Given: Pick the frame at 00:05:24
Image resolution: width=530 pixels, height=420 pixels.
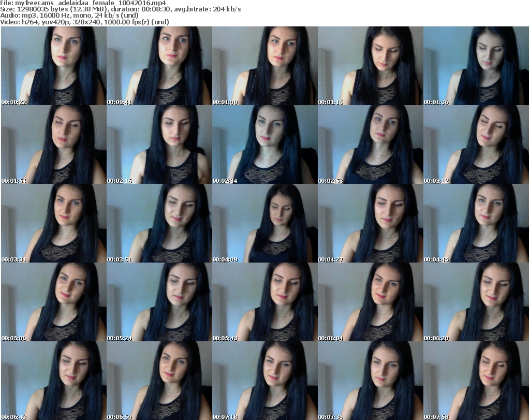Looking at the screenshot, I should tap(159, 302).
